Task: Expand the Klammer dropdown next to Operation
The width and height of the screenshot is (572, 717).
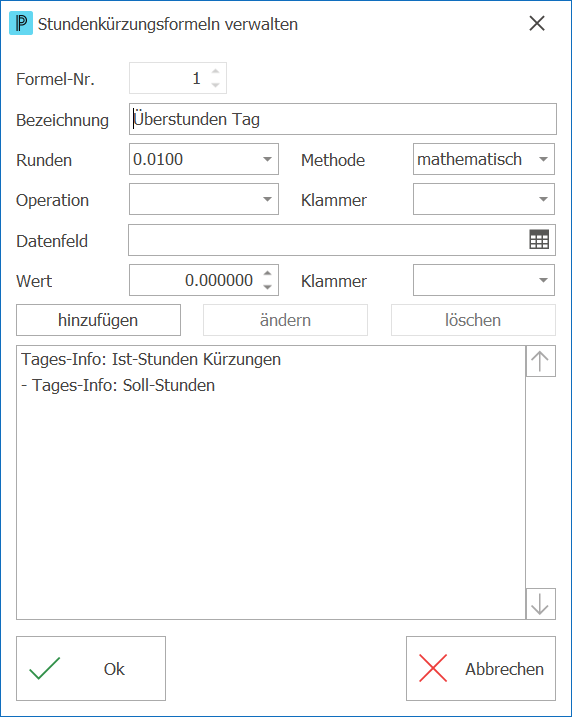Action: [x=543, y=199]
